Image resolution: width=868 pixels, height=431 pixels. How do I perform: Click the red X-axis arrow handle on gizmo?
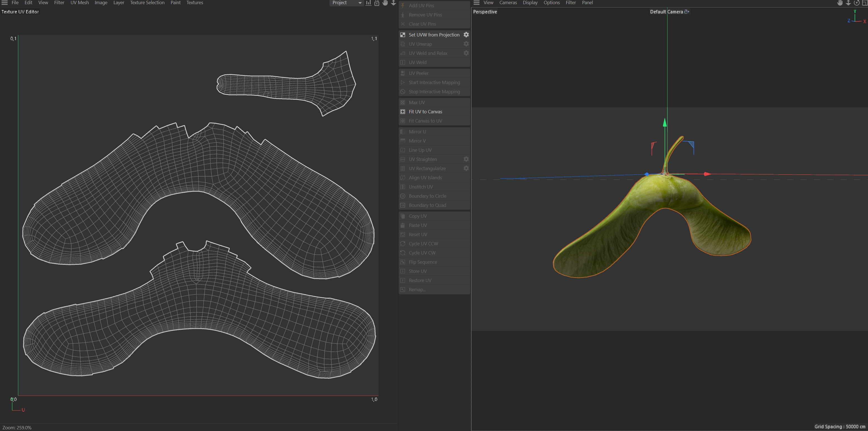(x=707, y=174)
